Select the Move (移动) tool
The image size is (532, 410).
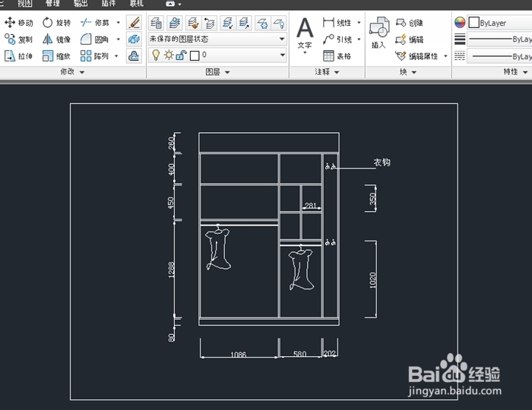pyautogui.click(x=19, y=23)
